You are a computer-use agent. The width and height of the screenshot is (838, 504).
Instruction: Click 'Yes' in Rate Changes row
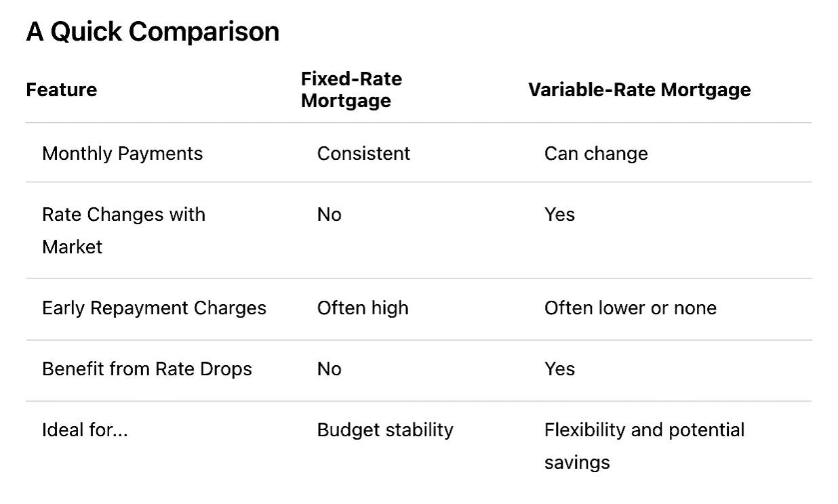point(559,215)
